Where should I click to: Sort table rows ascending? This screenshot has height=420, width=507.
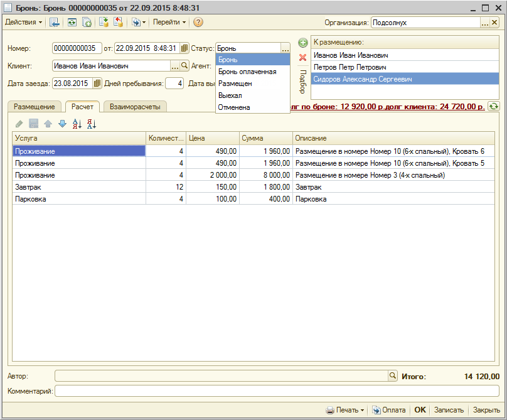(x=77, y=124)
